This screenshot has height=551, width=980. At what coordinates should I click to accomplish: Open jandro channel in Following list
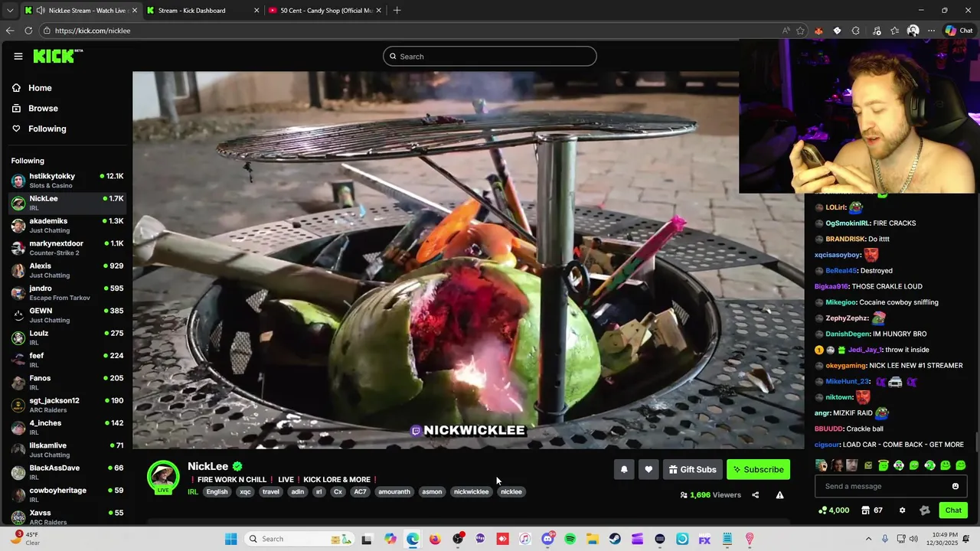pyautogui.click(x=67, y=292)
